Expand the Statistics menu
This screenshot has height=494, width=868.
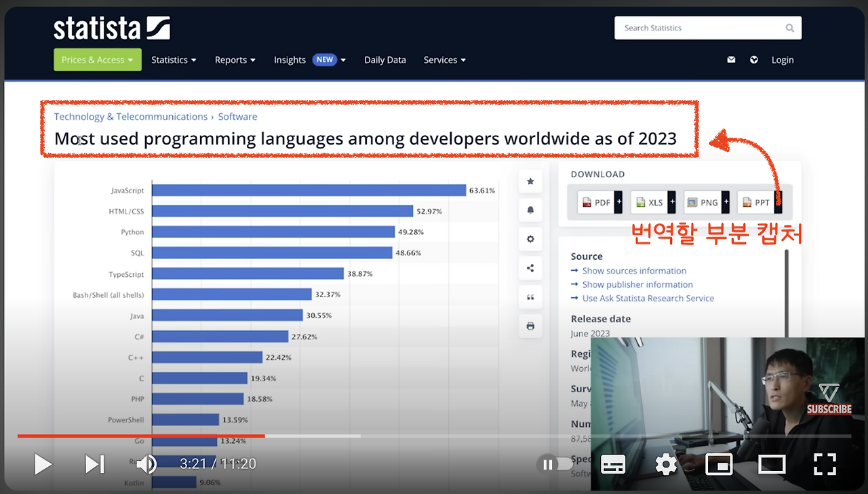pyautogui.click(x=174, y=60)
